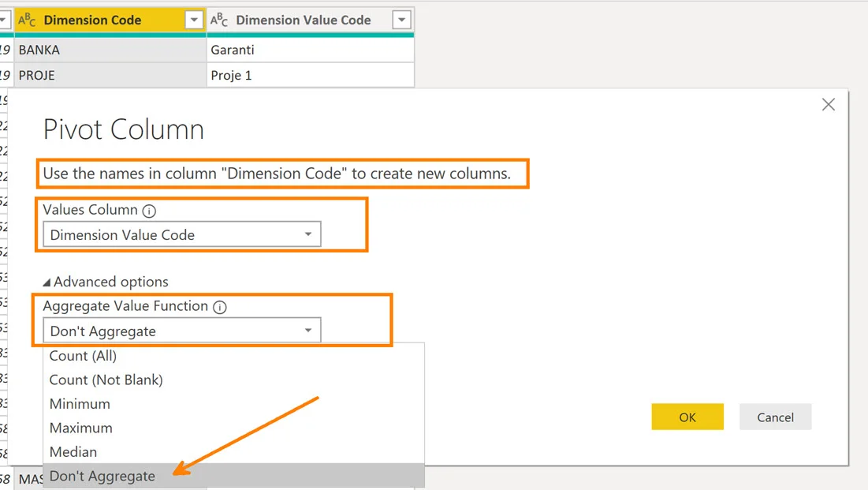
Task: Click the Aggregate Value Function info icon
Action: (220, 307)
